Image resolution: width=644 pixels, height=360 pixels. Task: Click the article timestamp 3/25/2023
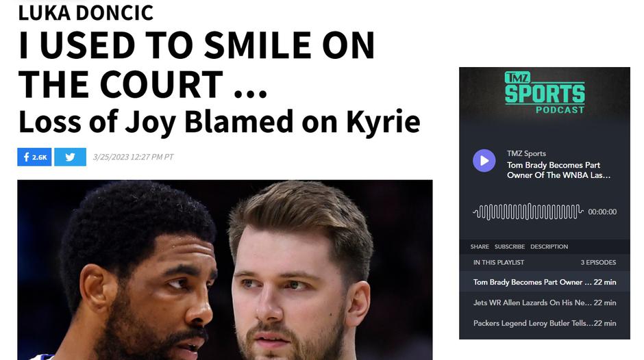(133, 157)
